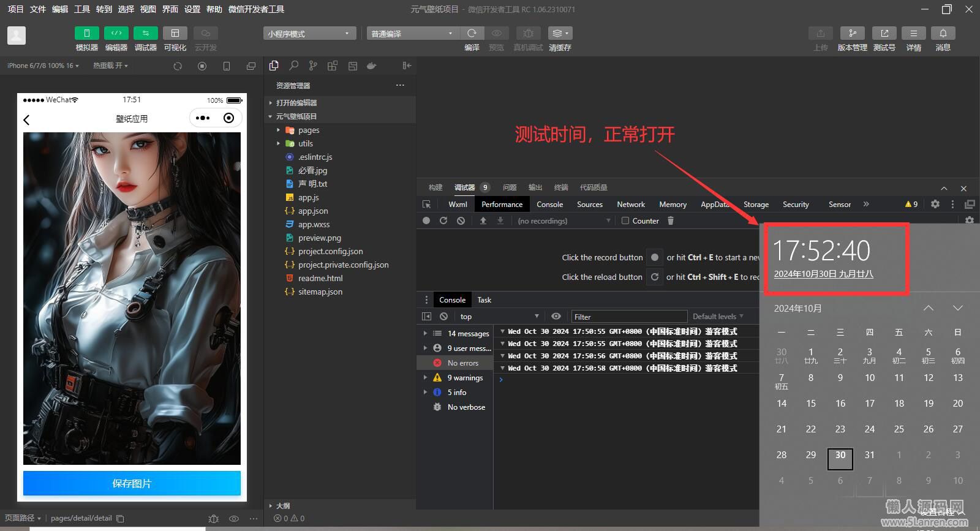Click the clear console icon
This screenshot has height=531, width=980.
coord(443,317)
